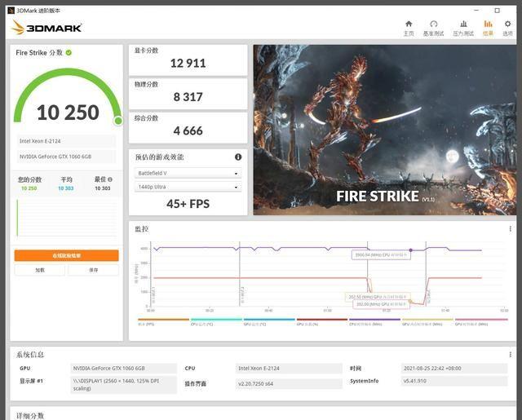
Task: Click the 详细分数 section heading
Action: (30, 416)
